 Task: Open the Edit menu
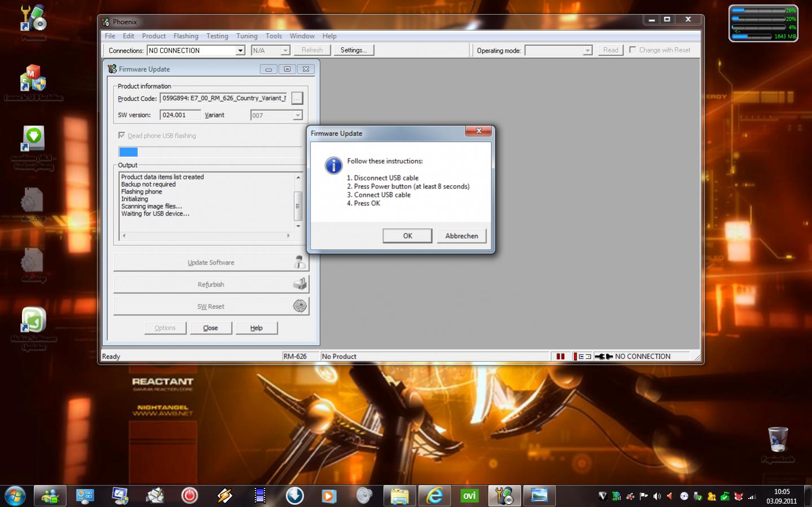pyautogui.click(x=129, y=36)
